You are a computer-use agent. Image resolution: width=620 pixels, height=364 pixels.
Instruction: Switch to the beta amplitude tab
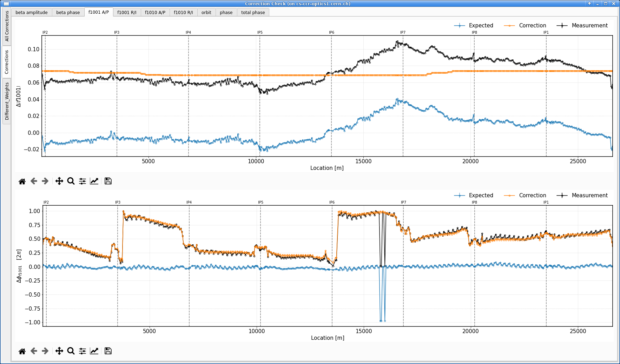coord(32,12)
